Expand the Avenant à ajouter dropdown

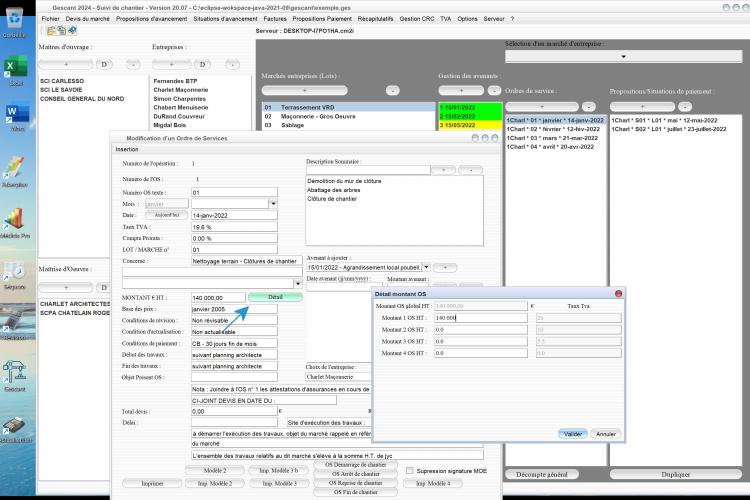click(426, 267)
